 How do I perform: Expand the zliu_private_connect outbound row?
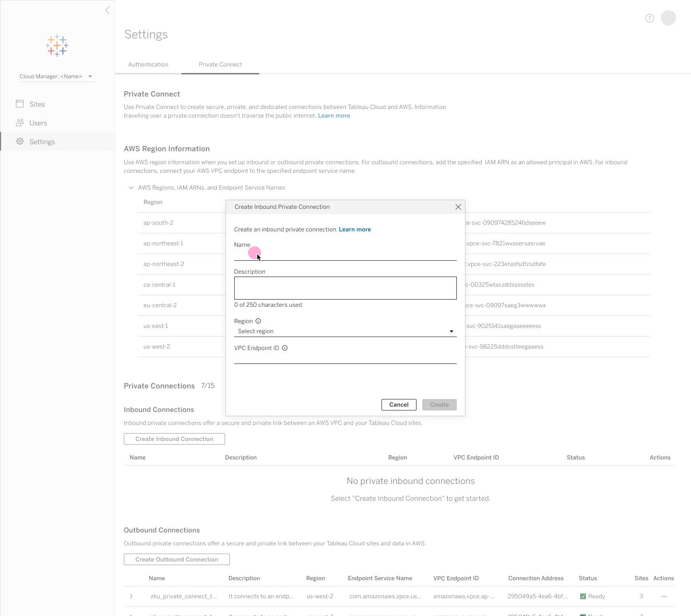point(131,596)
